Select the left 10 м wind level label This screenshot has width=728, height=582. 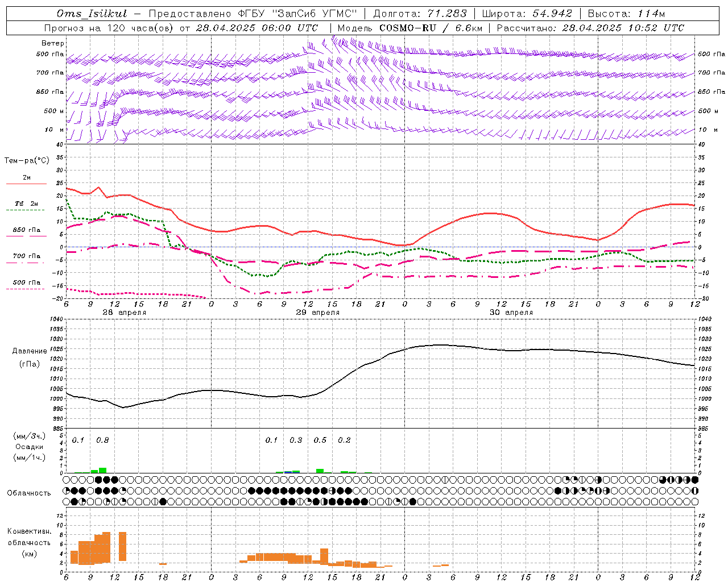pos(55,130)
